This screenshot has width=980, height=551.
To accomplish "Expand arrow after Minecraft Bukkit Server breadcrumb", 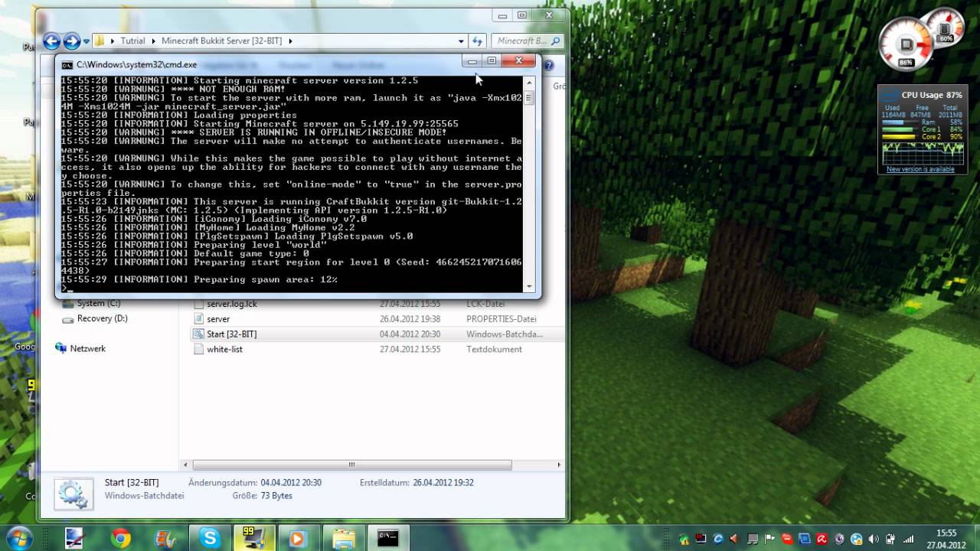I will pyautogui.click(x=291, y=41).
